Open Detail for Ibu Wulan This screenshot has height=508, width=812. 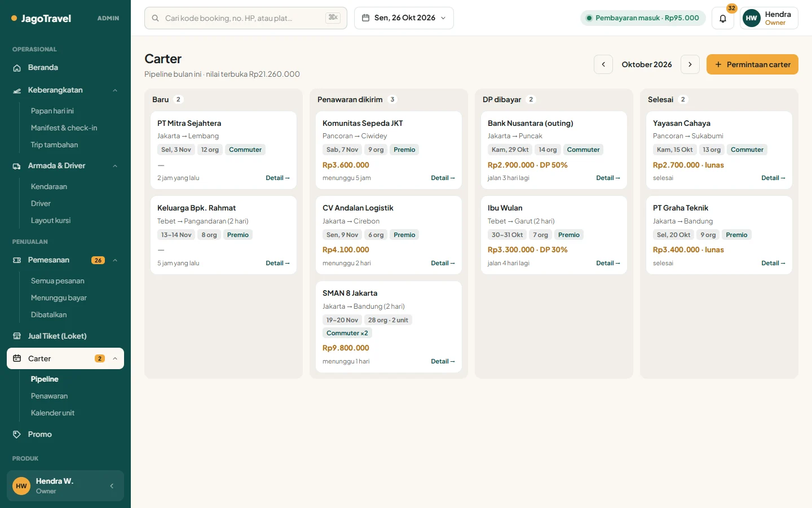tap(608, 263)
